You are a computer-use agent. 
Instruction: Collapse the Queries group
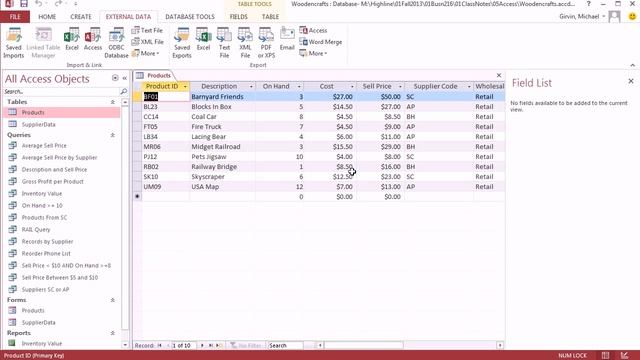click(113, 135)
